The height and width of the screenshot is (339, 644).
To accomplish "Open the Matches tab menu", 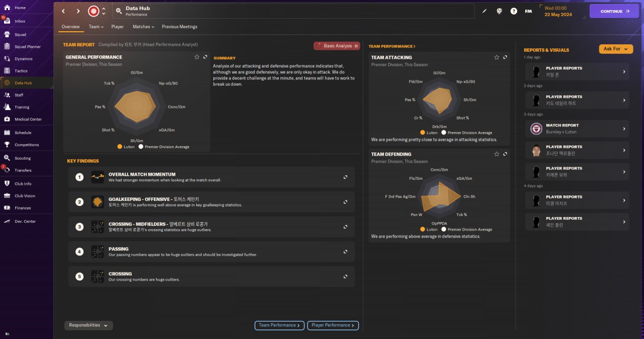I will [143, 27].
